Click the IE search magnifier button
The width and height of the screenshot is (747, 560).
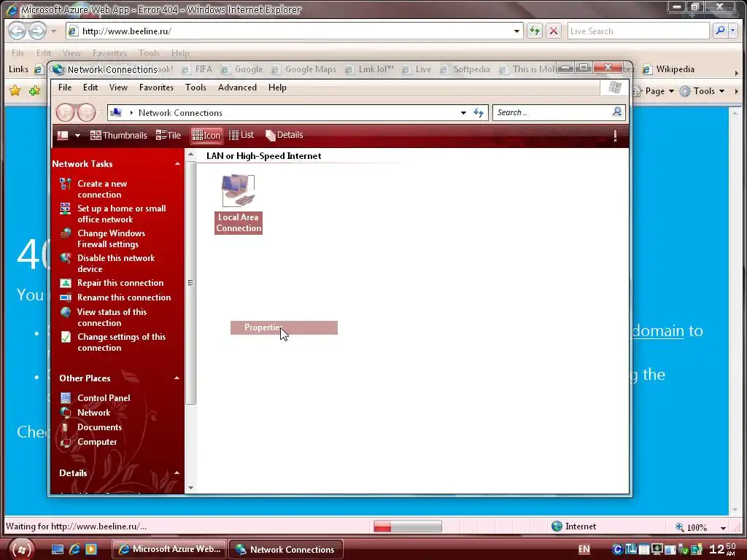[720, 31]
